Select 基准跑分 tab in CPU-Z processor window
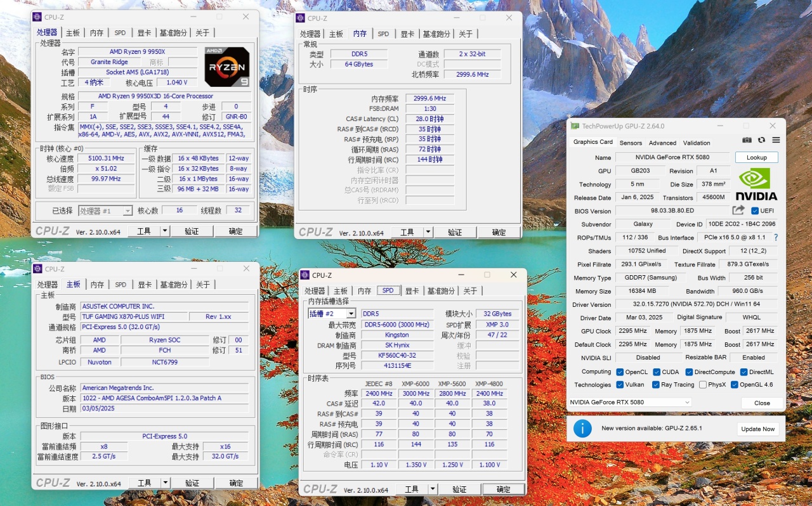The height and width of the screenshot is (506, 812). (173, 33)
